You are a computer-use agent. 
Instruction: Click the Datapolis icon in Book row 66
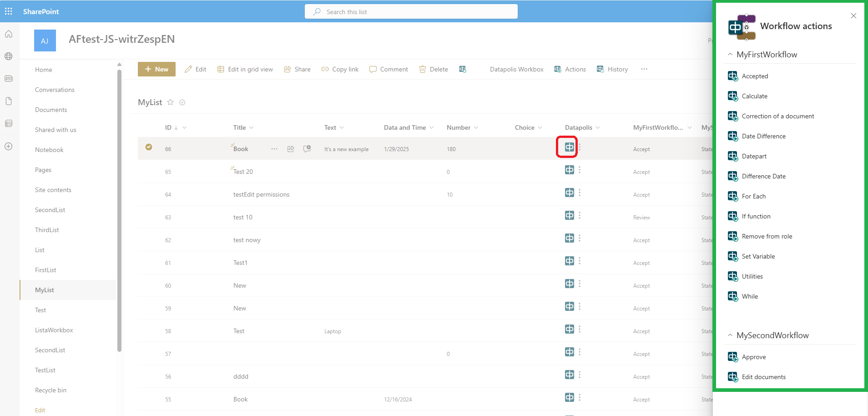coord(569,147)
